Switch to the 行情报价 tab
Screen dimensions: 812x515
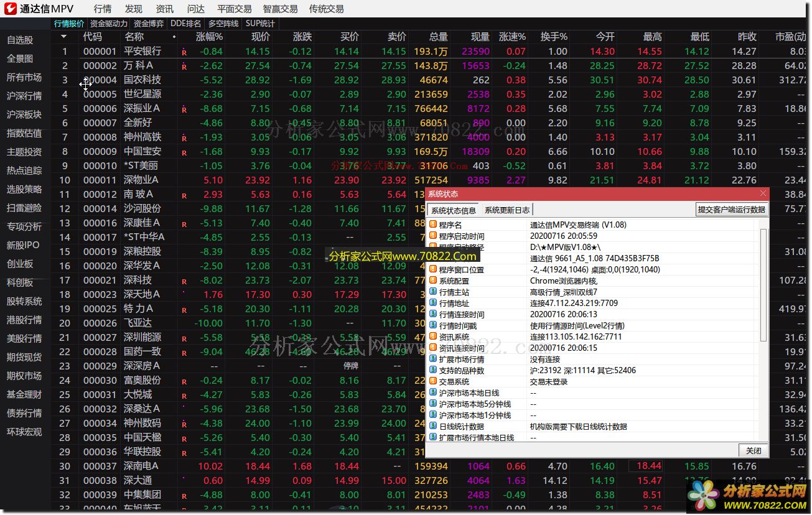69,24
